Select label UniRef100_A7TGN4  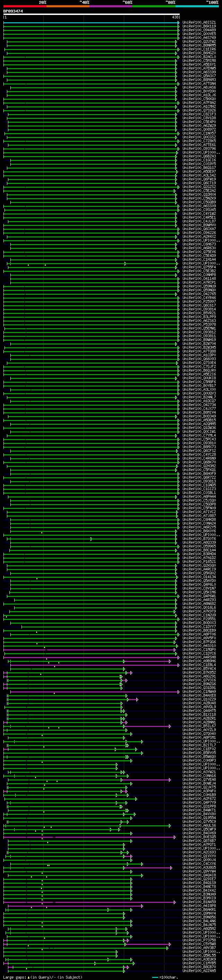tap(199, 83)
